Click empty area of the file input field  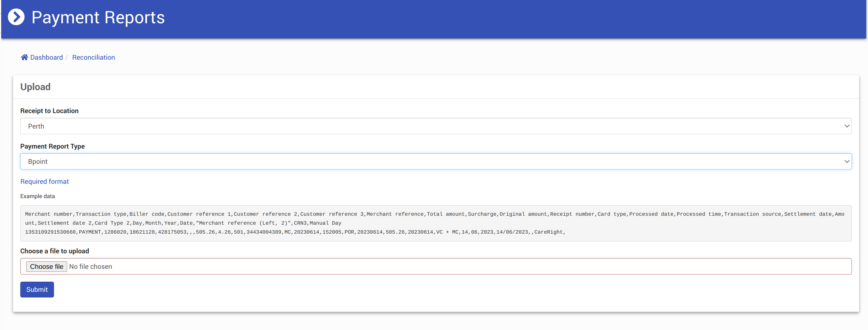(x=472, y=267)
